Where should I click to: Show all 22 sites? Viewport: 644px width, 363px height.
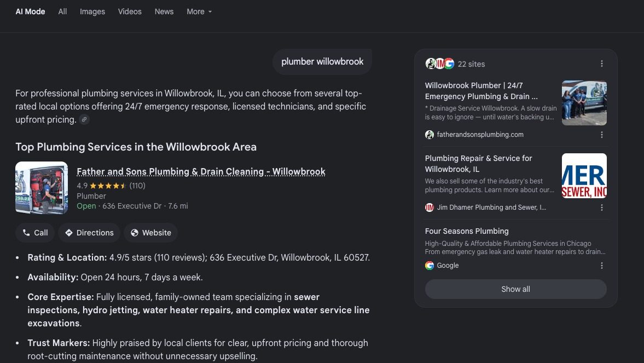516,289
